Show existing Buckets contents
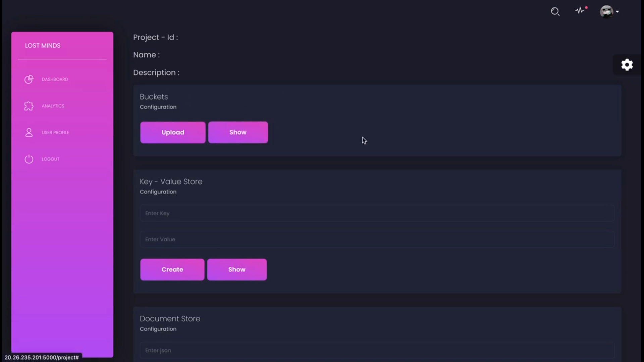Viewport: 644px width, 362px height. pyautogui.click(x=238, y=132)
